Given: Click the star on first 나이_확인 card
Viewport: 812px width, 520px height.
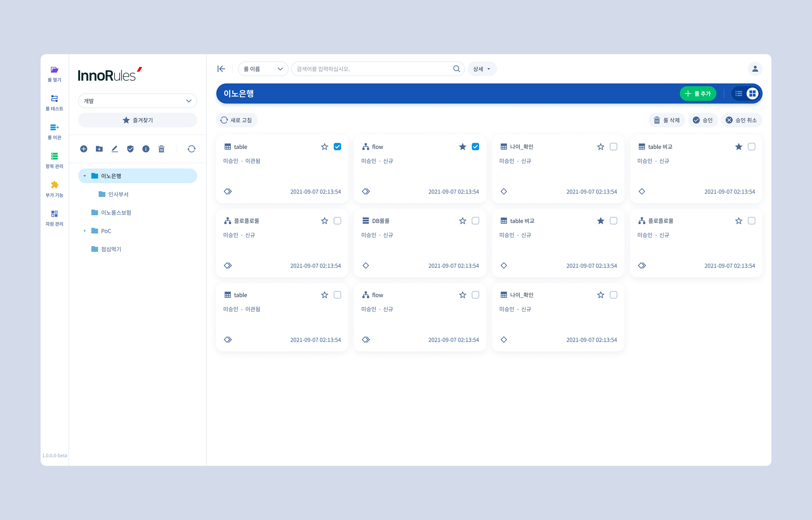Looking at the screenshot, I should point(601,147).
